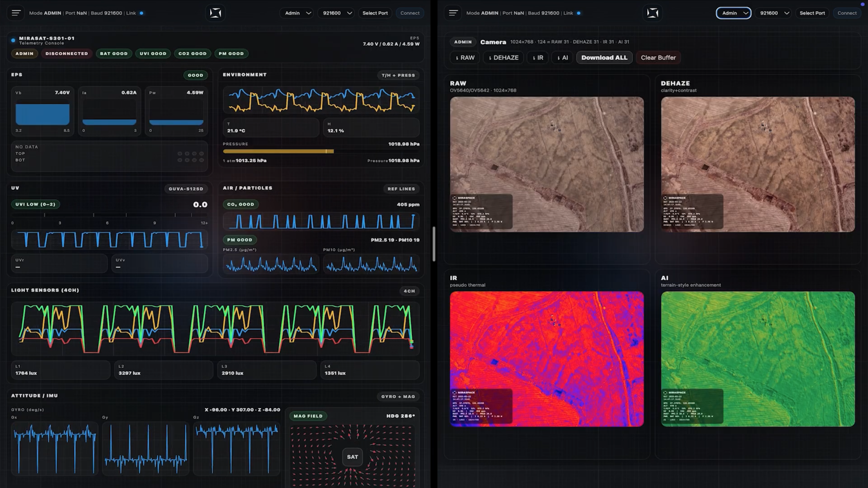Click Download ALL button
The height and width of the screenshot is (488, 868).
604,58
